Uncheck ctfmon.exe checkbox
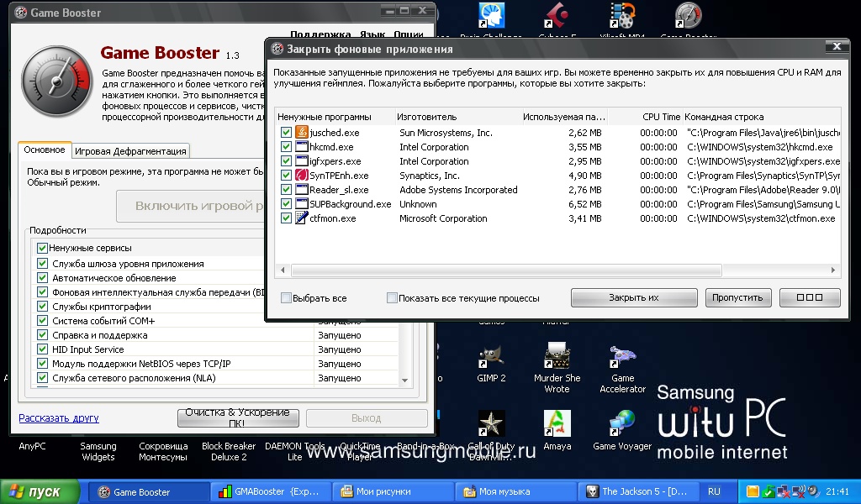The image size is (861, 504). coord(286,218)
